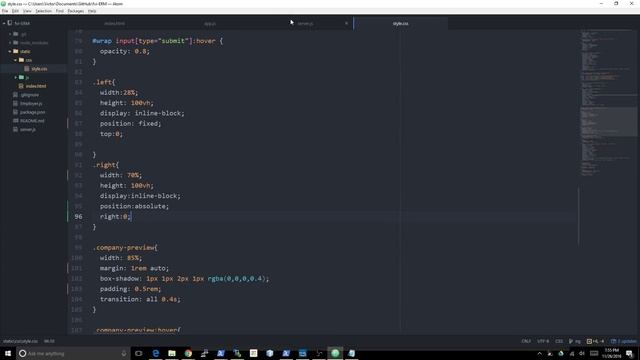Click the cursor position in status bar
This screenshot has height=360, width=640.
tap(49, 341)
